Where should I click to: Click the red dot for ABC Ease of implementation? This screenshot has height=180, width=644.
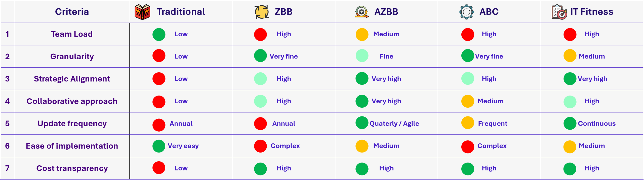tap(468, 147)
